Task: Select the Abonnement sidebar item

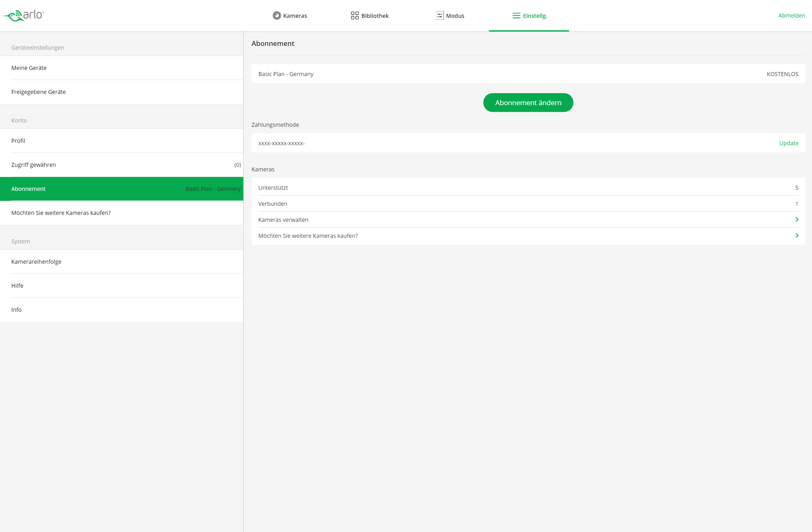Action: tap(121, 189)
